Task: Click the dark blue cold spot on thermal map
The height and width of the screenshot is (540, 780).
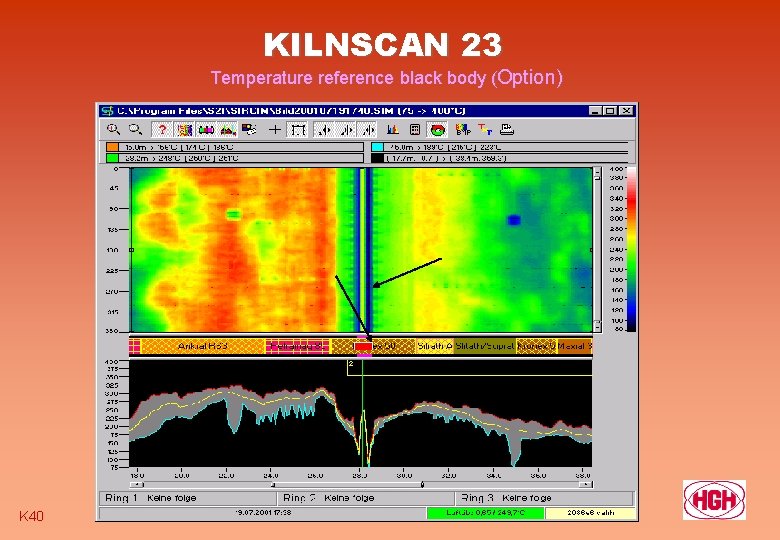Action: tap(514, 220)
